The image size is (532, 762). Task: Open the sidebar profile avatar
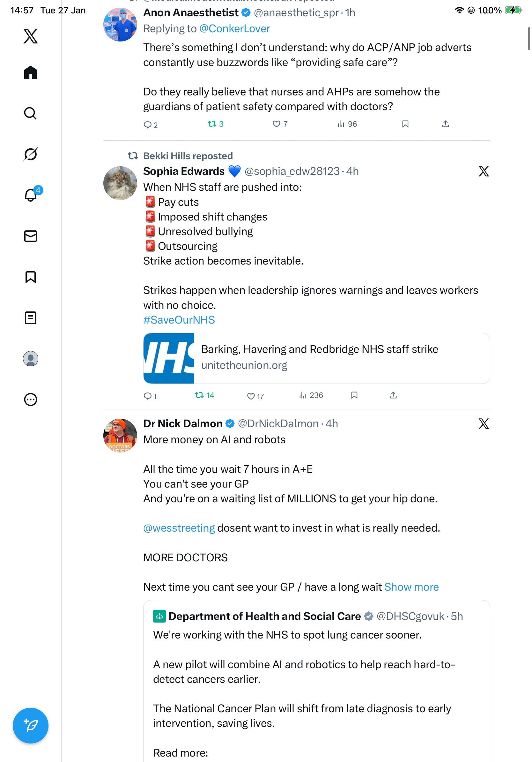coord(31,358)
